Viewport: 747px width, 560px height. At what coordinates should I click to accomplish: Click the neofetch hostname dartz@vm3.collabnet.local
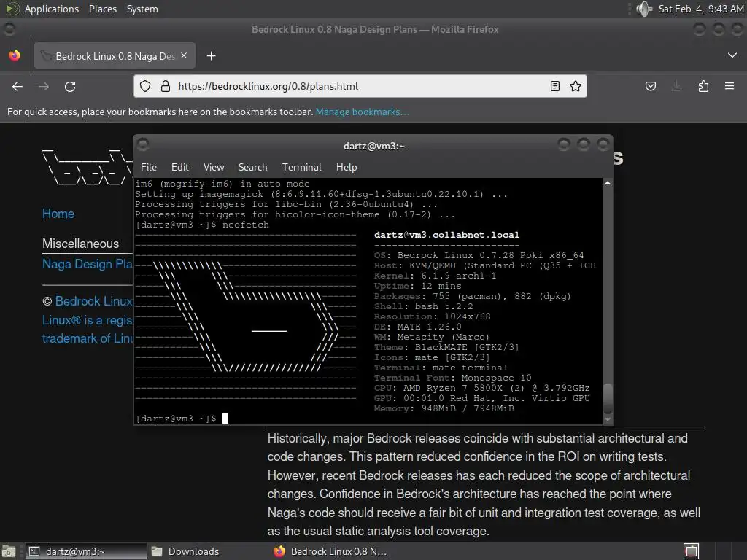coord(446,235)
